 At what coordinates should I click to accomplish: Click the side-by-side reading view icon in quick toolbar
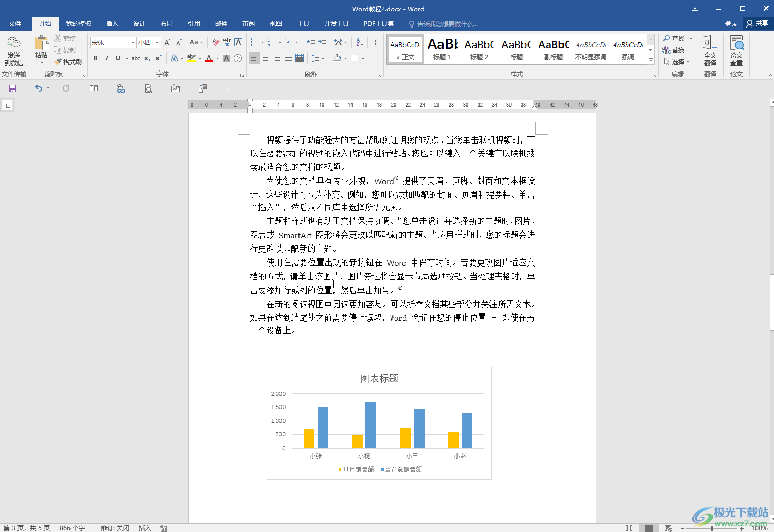click(x=94, y=88)
